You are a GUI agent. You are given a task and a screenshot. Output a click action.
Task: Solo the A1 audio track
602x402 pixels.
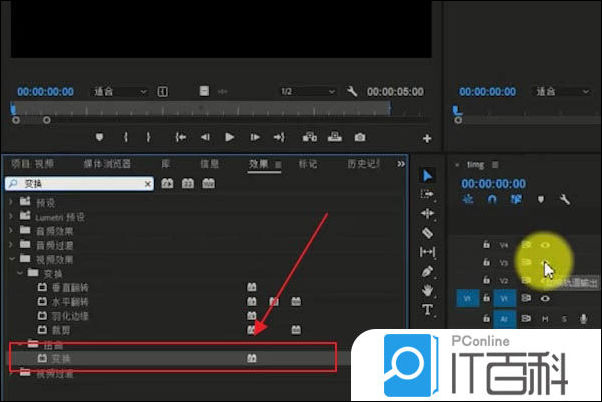[x=564, y=319]
